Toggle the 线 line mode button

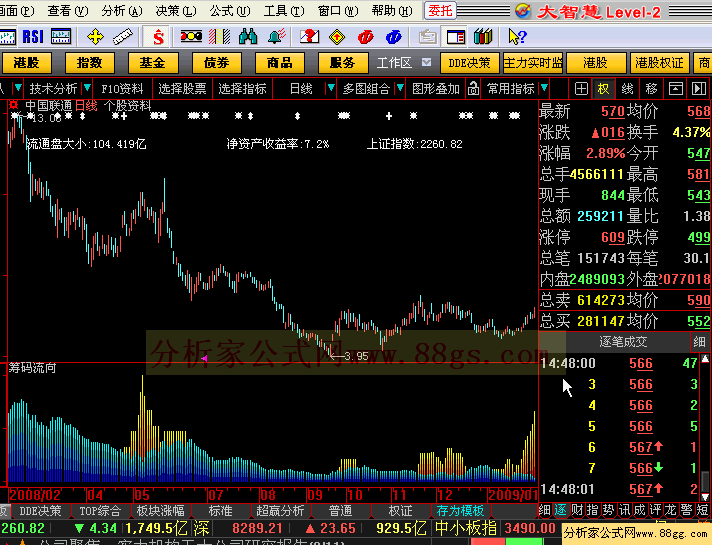627,89
